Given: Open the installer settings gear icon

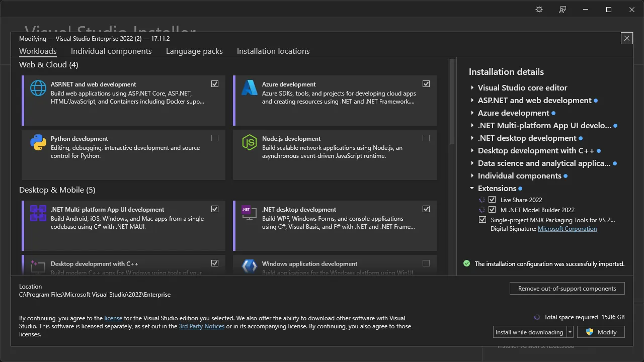Looking at the screenshot, I should 539,9.
